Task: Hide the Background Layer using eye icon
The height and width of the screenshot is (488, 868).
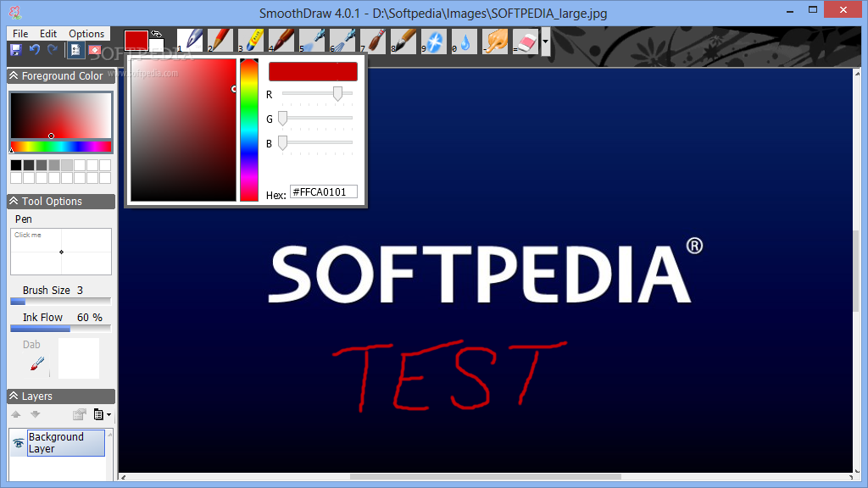Action: point(19,443)
